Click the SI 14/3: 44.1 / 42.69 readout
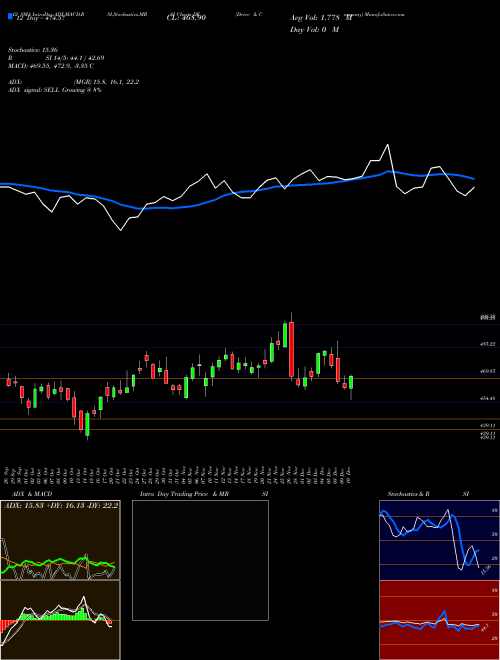 click(x=75, y=58)
